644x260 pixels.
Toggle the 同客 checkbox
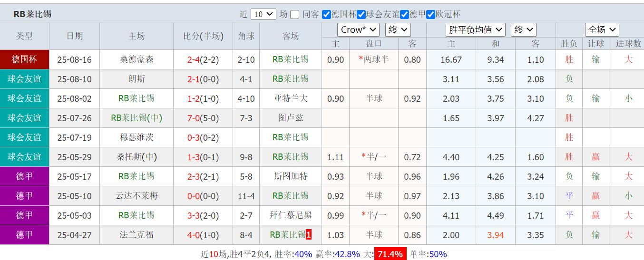click(295, 14)
